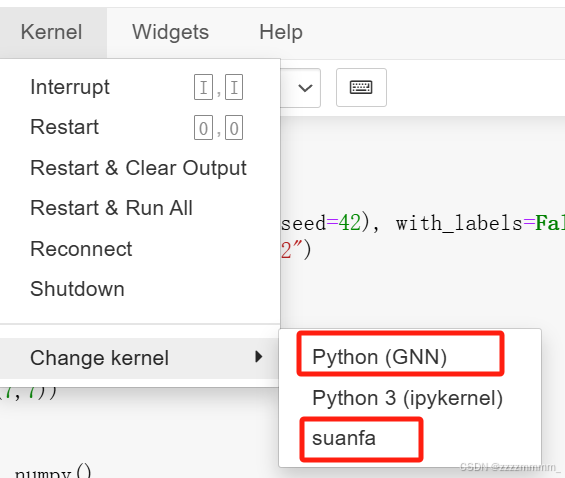This screenshot has width=565, height=478.
Task: Open the Kernel menu
Action: 52,32
